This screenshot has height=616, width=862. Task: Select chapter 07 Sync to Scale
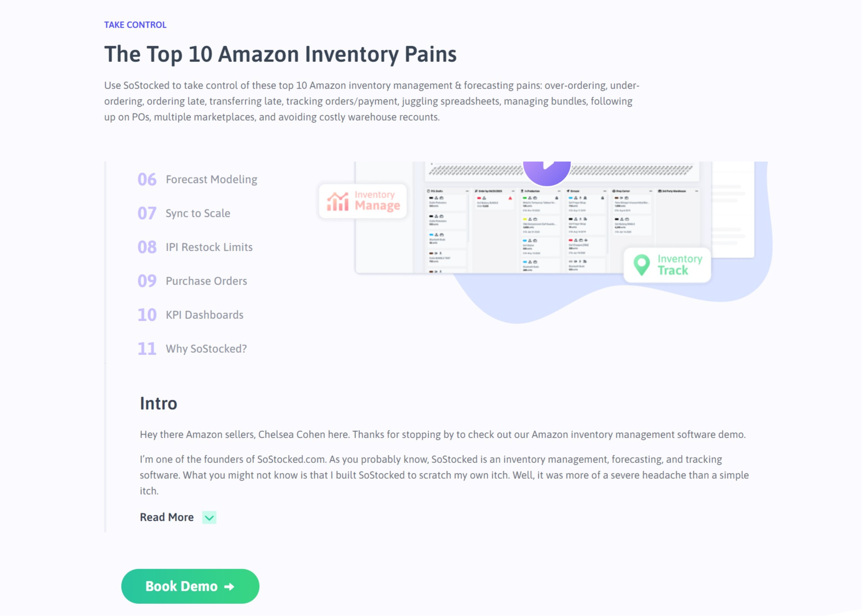click(x=184, y=213)
